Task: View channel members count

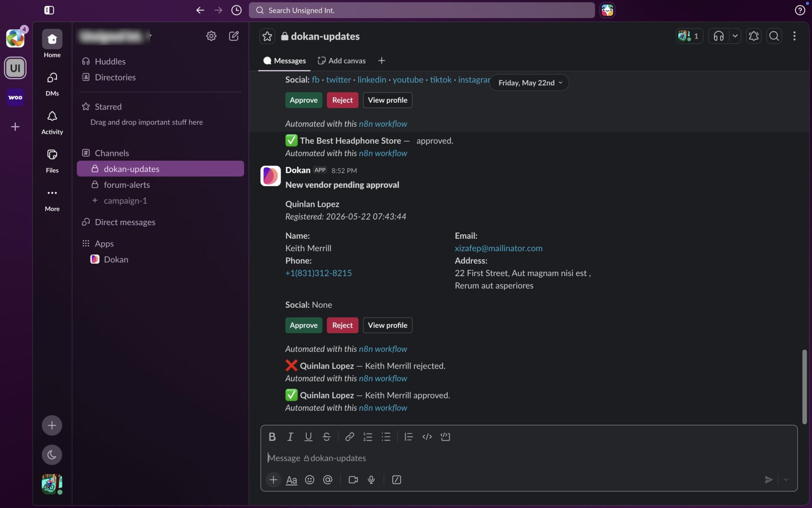Action: click(689, 36)
